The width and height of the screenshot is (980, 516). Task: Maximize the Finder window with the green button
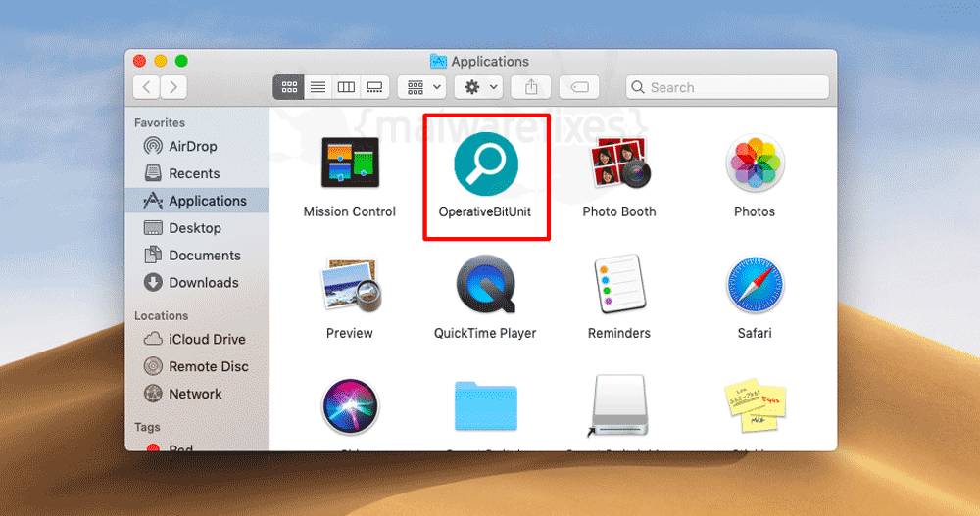(x=181, y=61)
